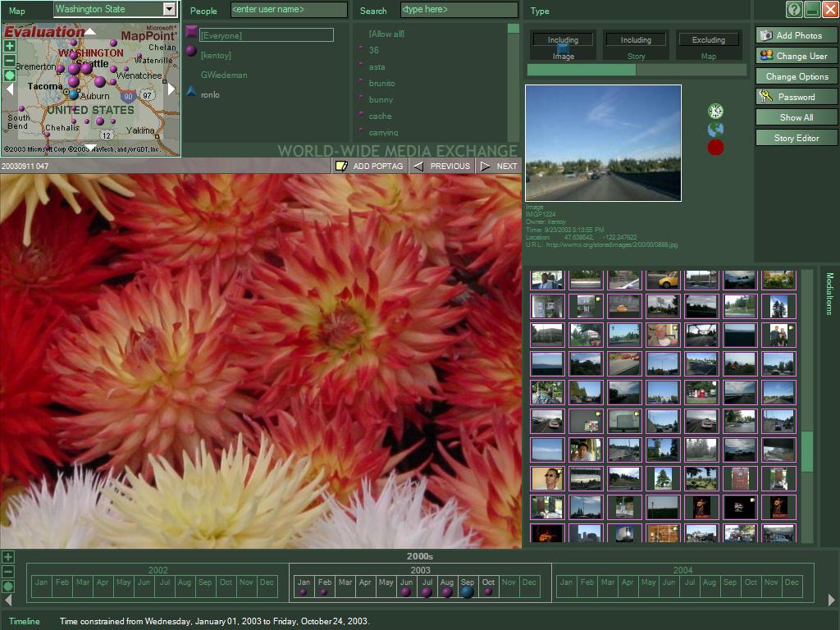Click the map zoom-out minus icon
The width and height of the screenshot is (840, 630).
click(10, 61)
